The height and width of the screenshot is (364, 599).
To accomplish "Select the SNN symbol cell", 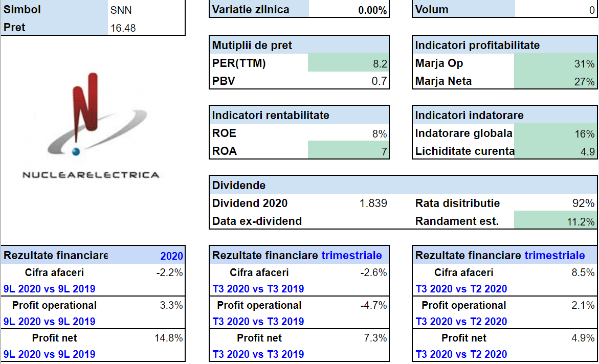I will 147,10.
